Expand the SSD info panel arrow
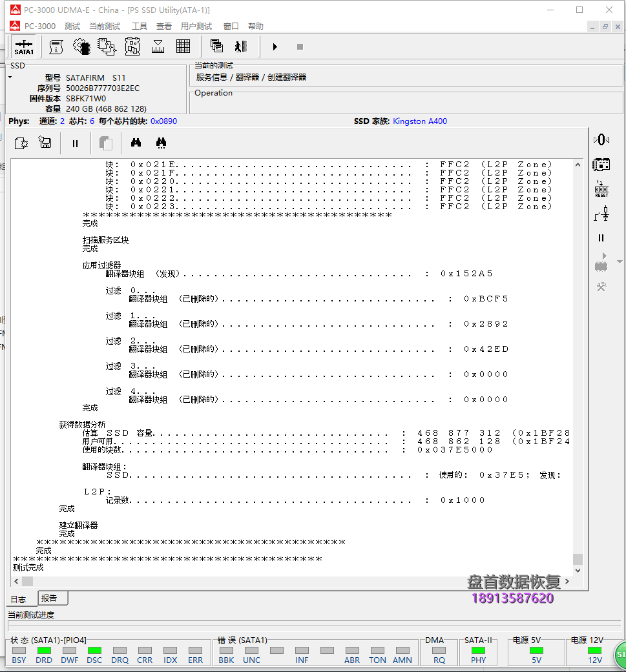 10,77
